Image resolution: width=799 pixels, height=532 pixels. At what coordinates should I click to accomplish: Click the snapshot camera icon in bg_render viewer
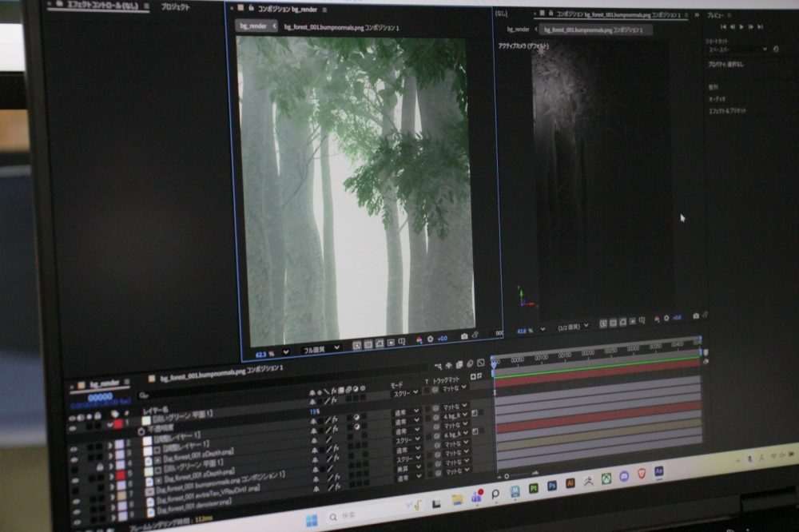(464, 337)
